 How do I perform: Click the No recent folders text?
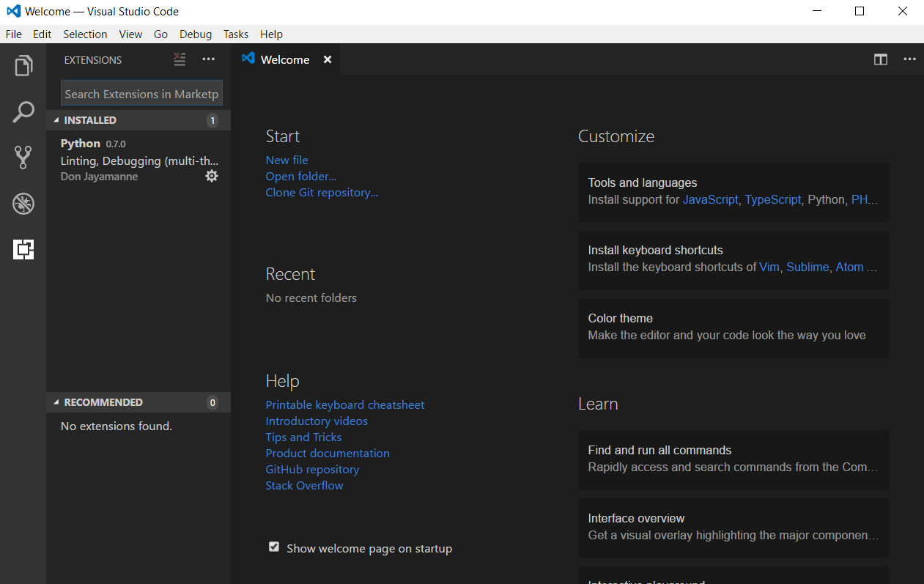(311, 298)
